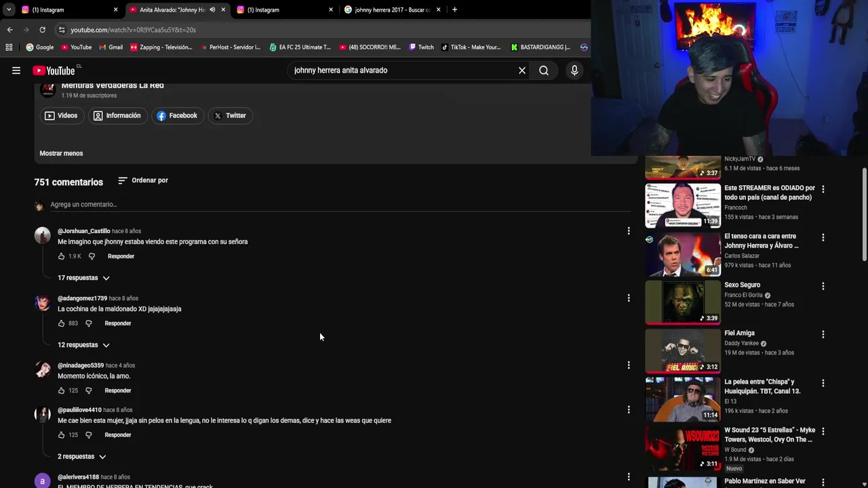Open the 'W Sound 23' video thumbnail
This screenshot has height=488, width=868.
point(683,447)
